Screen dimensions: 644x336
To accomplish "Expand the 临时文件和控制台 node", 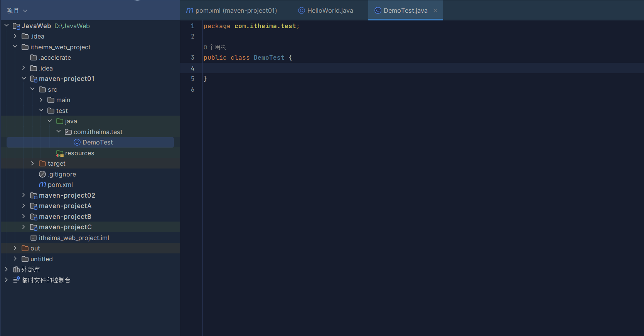I will pos(6,280).
